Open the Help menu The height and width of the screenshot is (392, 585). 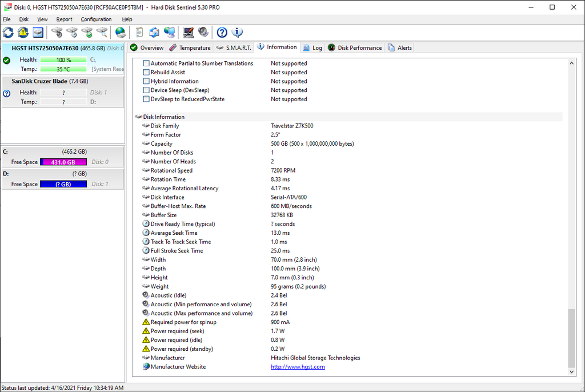(x=127, y=19)
